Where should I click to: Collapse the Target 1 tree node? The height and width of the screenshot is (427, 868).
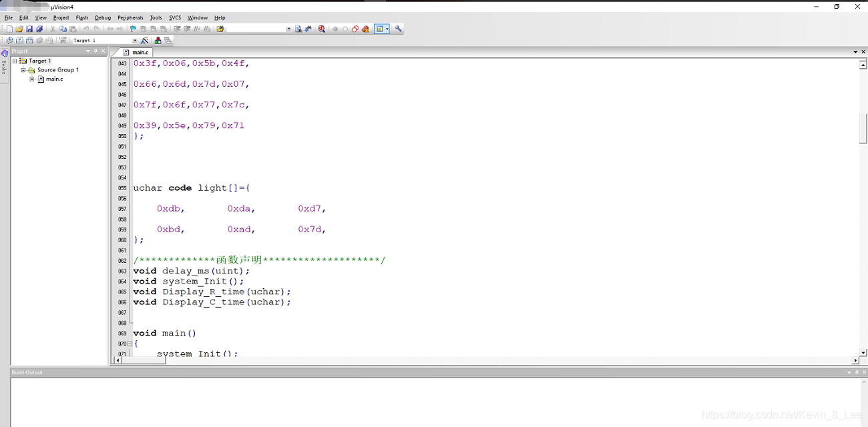pos(15,61)
